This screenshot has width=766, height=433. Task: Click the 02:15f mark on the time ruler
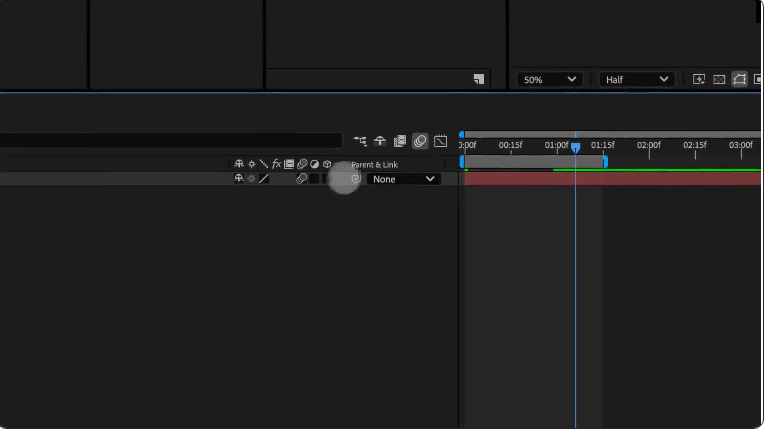point(695,145)
